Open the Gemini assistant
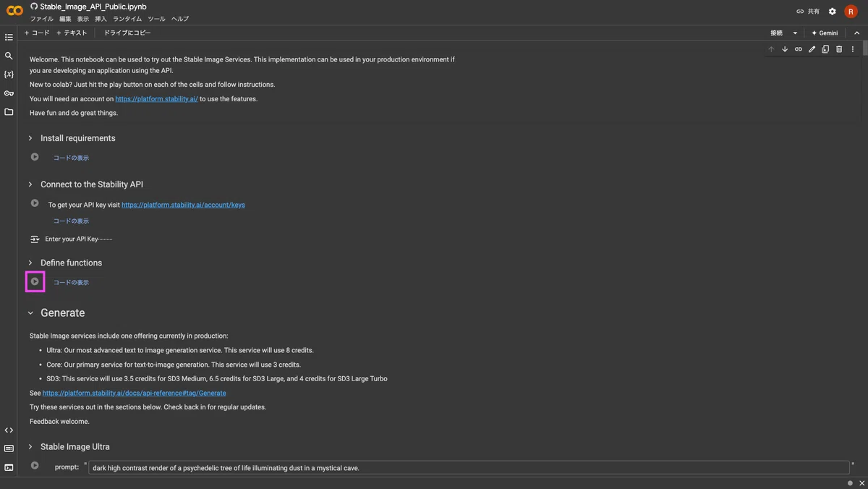Image resolution: width=868 pixels, height=489 pixels. coord(825,33)
